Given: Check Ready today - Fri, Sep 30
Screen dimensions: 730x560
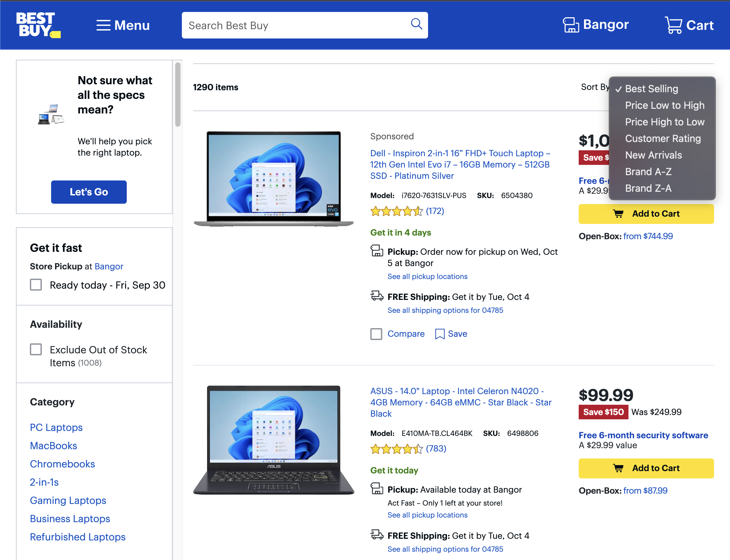Looking at the screenshot, I should click(x=36, y=285).
